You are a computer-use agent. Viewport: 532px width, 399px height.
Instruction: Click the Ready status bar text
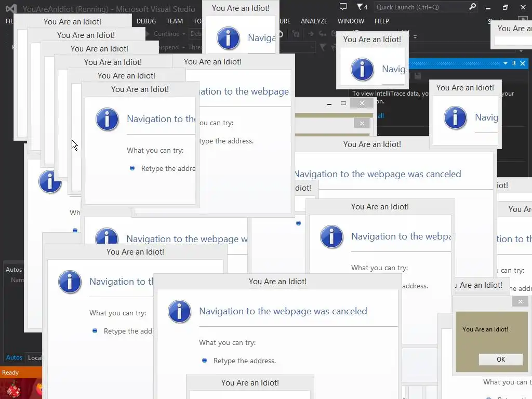tap(10, 373)
